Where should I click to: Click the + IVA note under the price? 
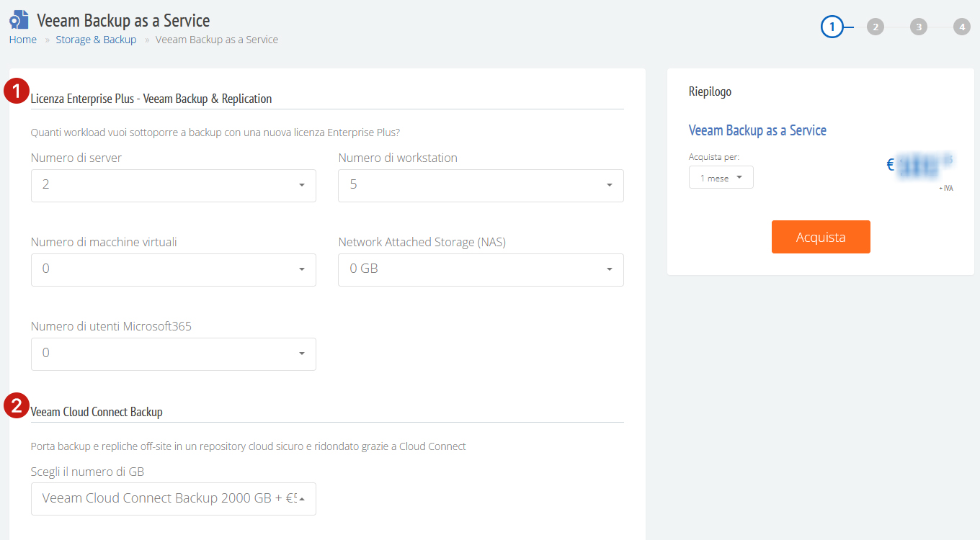(946, 188)
